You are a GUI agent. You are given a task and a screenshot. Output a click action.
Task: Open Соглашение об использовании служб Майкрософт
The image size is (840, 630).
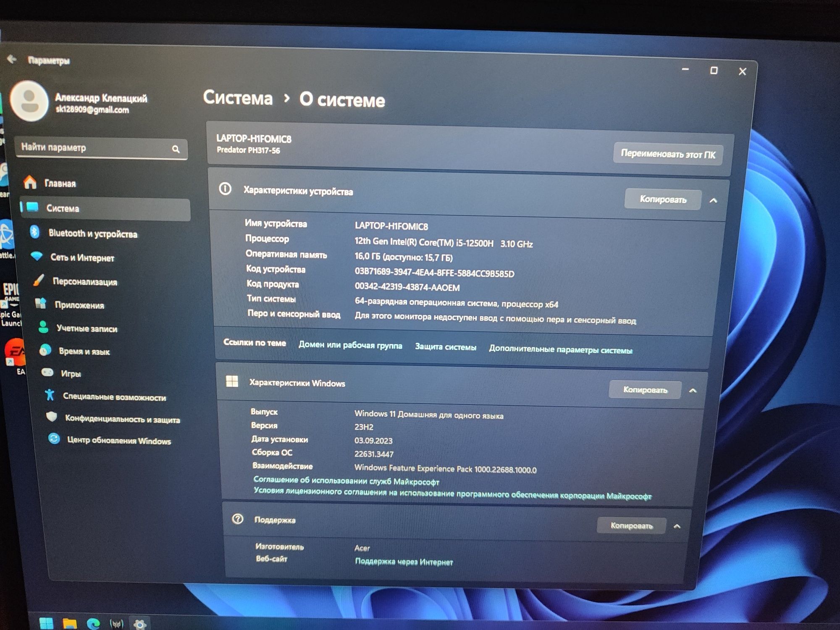(346, 480)
